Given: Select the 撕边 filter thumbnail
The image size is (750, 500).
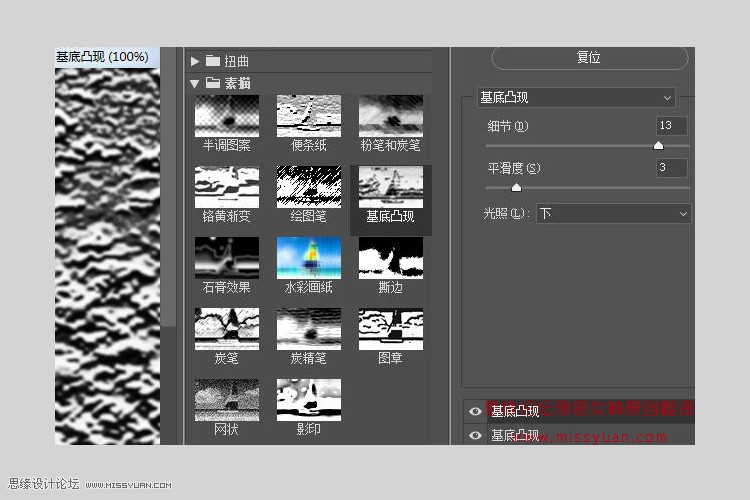Looking at the screenshot, I should pyautogui.click(x=391, y=258).
